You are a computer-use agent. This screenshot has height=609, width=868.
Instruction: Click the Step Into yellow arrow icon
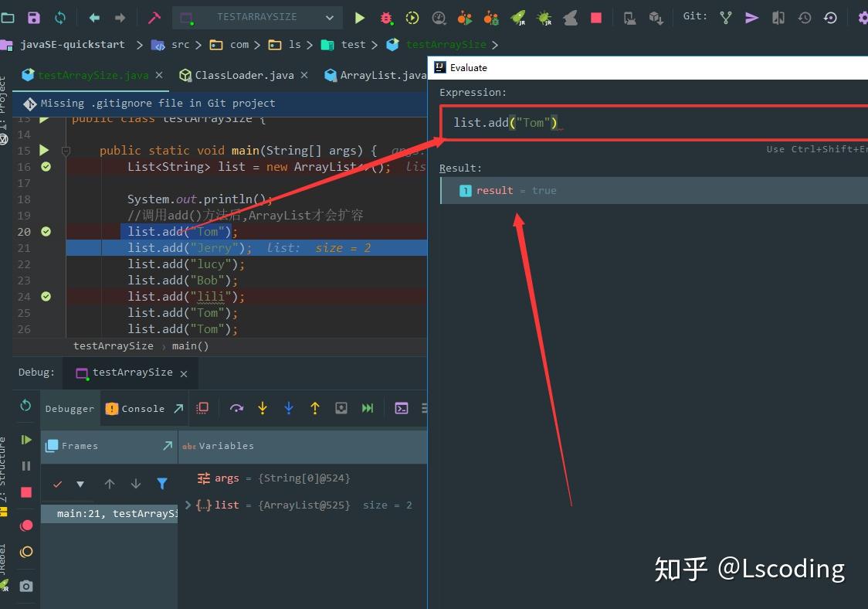(x=263, y=408)
